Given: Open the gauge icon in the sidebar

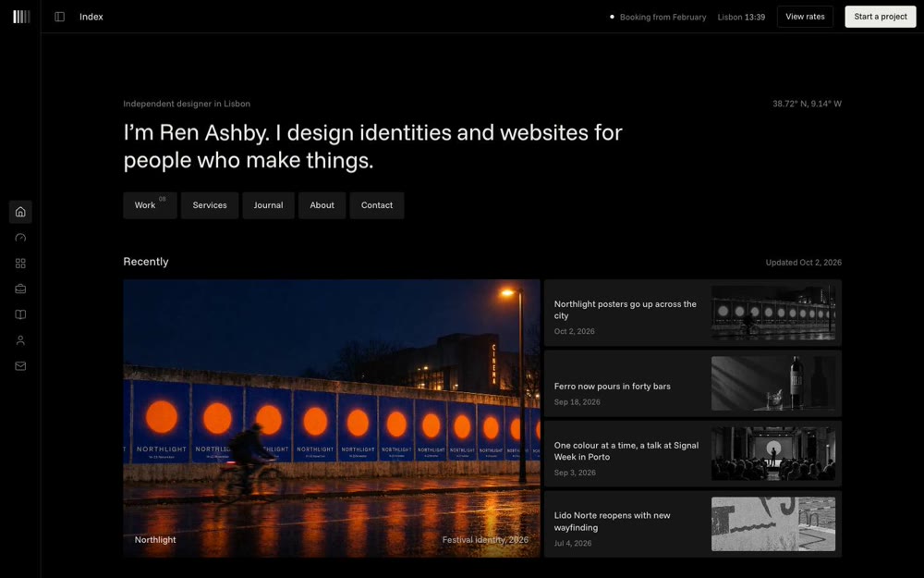Looking at the screenshot, I should tap(20, 238).
